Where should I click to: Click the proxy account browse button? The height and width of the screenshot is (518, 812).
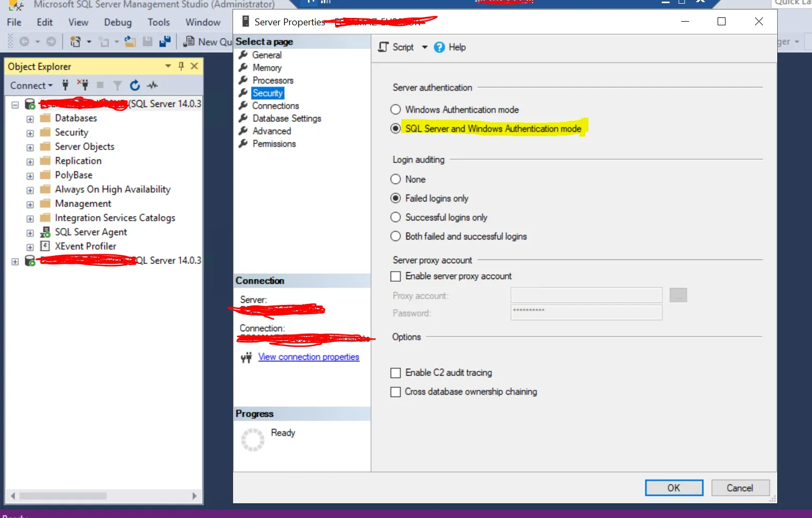(678, 295)
